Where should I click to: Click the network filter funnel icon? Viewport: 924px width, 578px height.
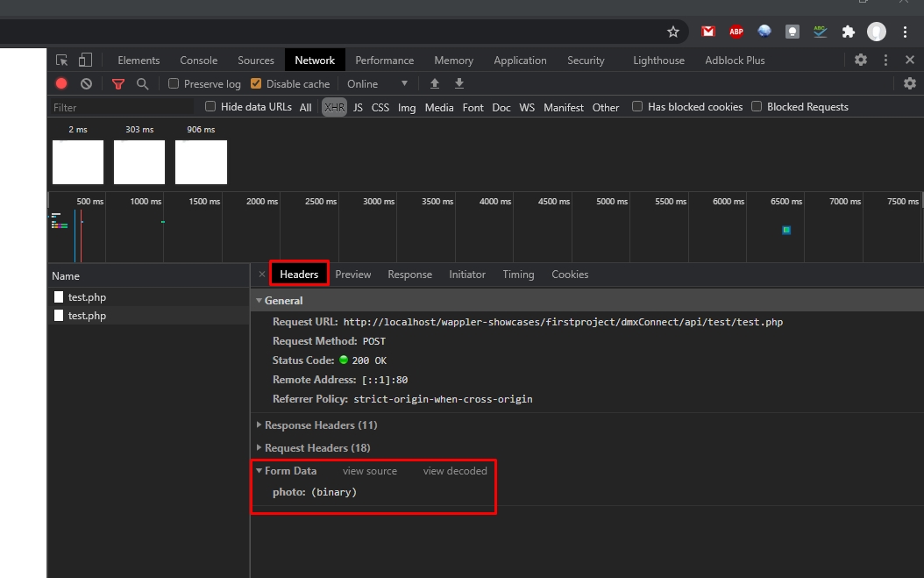point(118,84)
